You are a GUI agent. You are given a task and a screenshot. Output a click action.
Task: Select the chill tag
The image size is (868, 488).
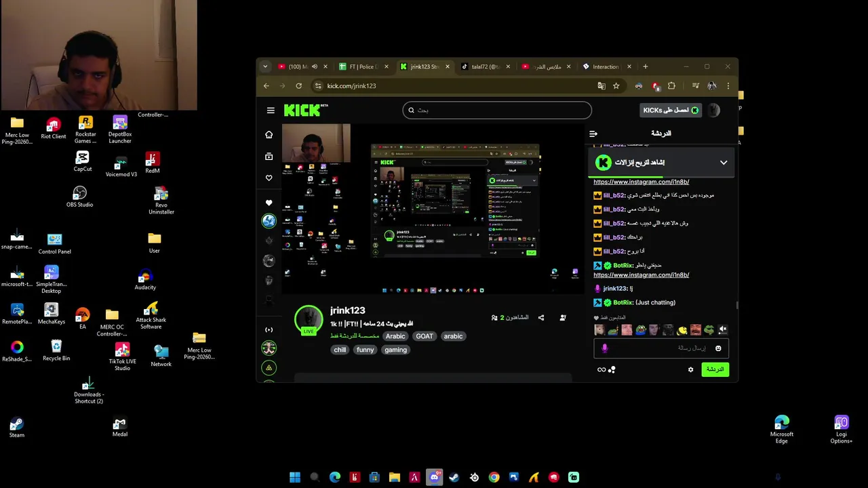340,350
